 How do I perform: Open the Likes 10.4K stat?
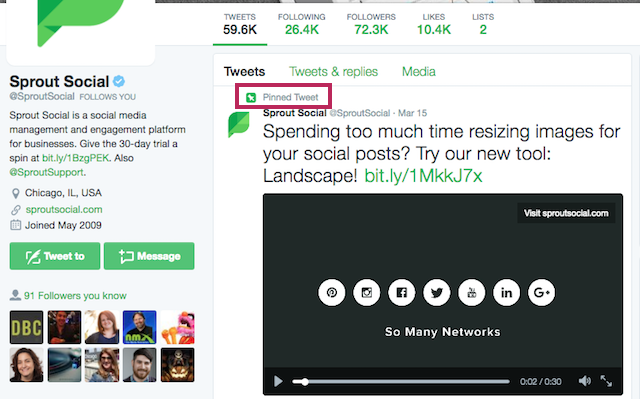click(x=433, y=24)
